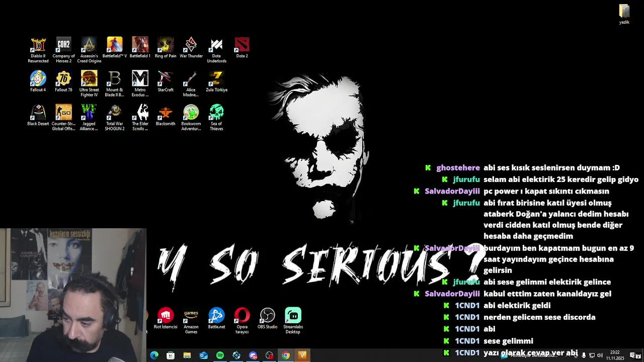Launch OBS Studio from the desktop
Viewport: 644px width, 362px height.
267,318
